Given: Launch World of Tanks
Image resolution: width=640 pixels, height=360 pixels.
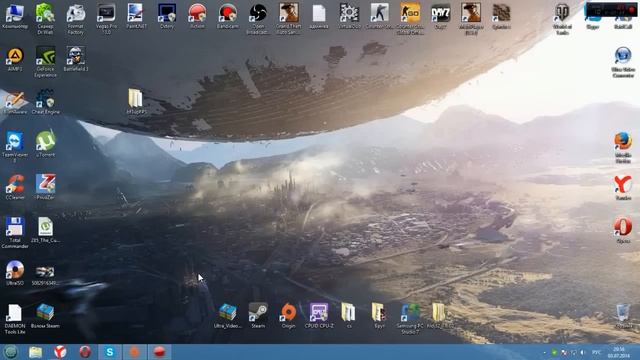Looking at the screenshot, I should (x=562, y=18).
